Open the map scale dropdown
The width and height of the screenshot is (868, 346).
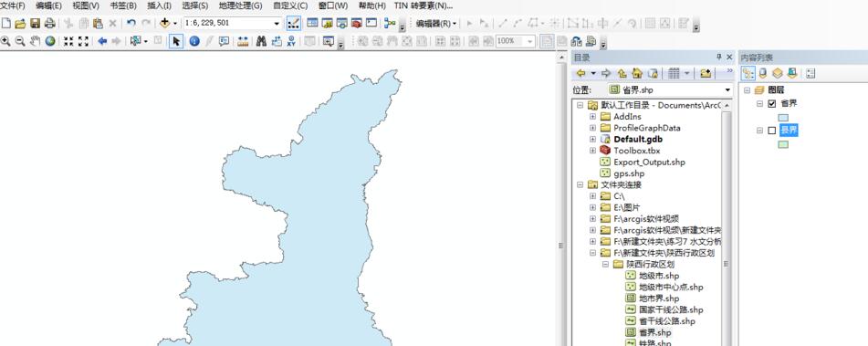(x=277, y=23)
